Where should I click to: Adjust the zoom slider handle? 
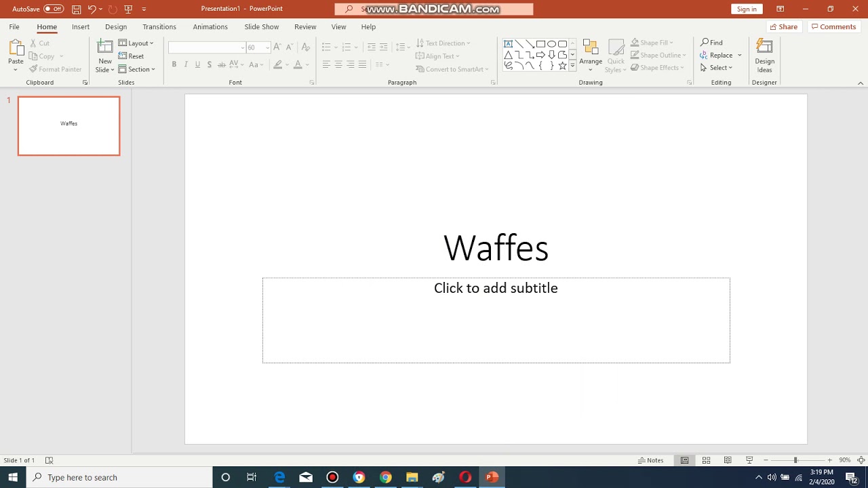pos(795,460)
